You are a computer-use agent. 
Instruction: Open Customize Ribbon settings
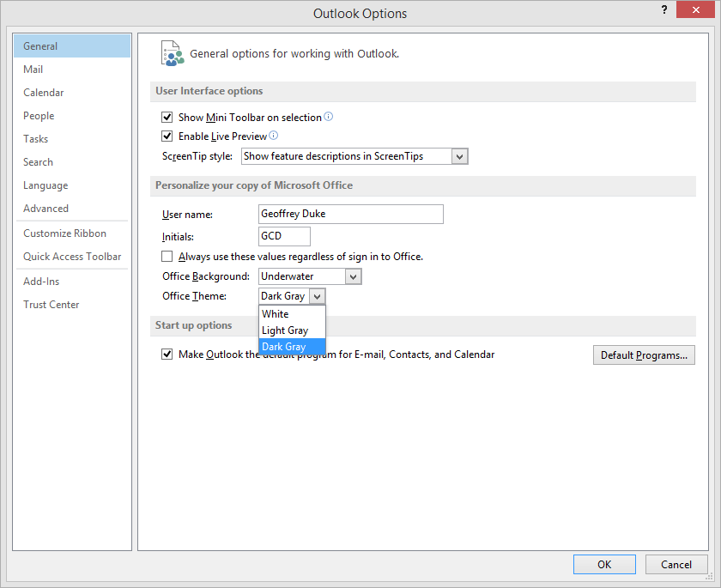[x=72, y=233]
